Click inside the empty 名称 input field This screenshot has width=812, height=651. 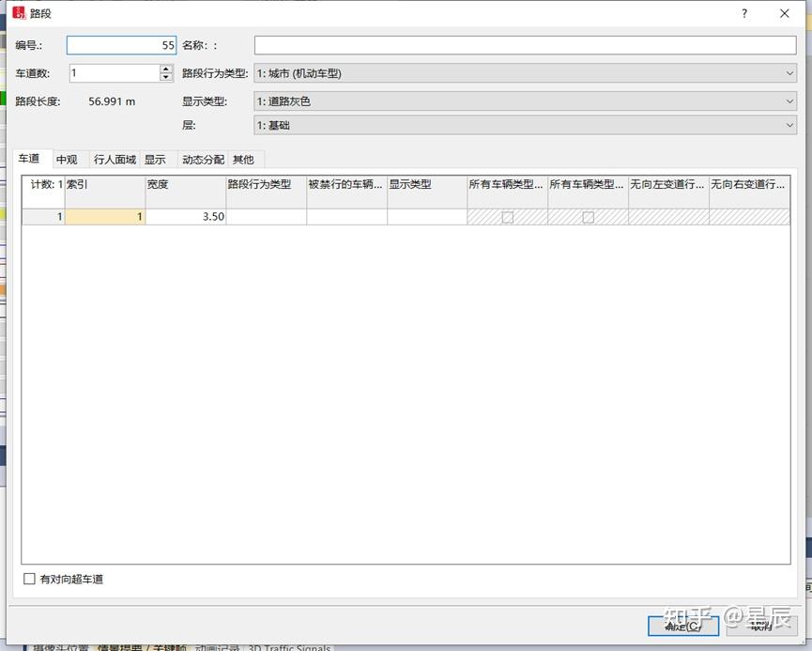click(522, 44)
